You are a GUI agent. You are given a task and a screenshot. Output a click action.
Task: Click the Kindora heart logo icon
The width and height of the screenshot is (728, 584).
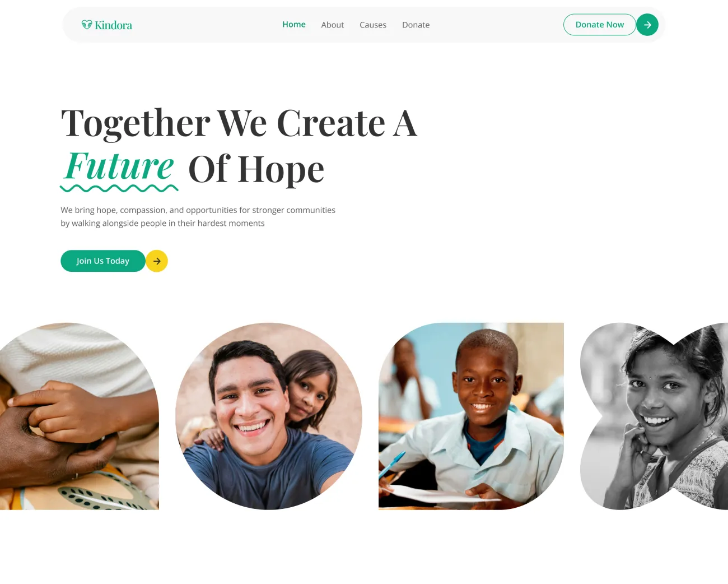[x=87, y=25]
